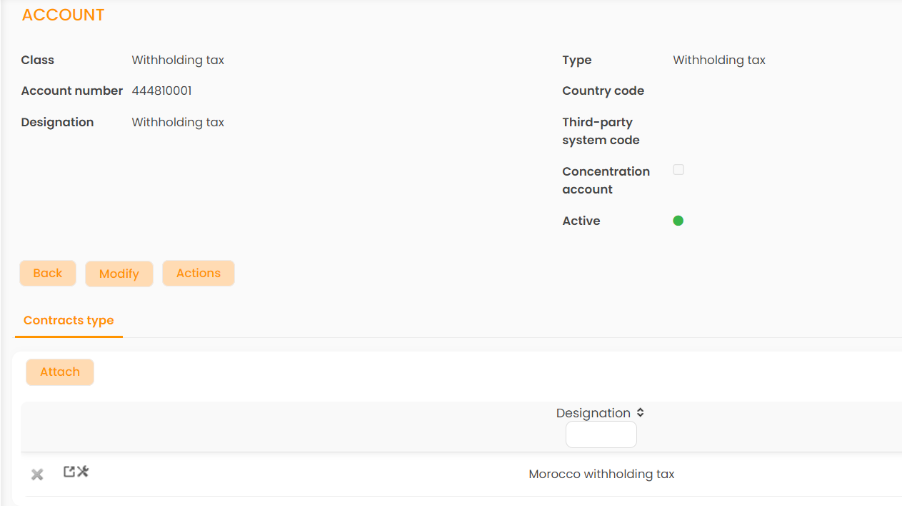
Task: Click the Class value Withholding tax
Action: (178, 60)
